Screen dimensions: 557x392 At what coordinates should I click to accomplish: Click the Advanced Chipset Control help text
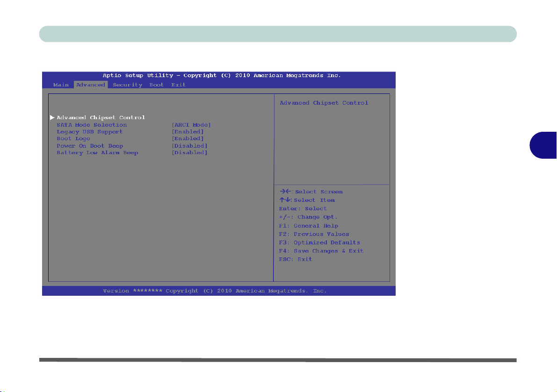[x=324, y=103]
